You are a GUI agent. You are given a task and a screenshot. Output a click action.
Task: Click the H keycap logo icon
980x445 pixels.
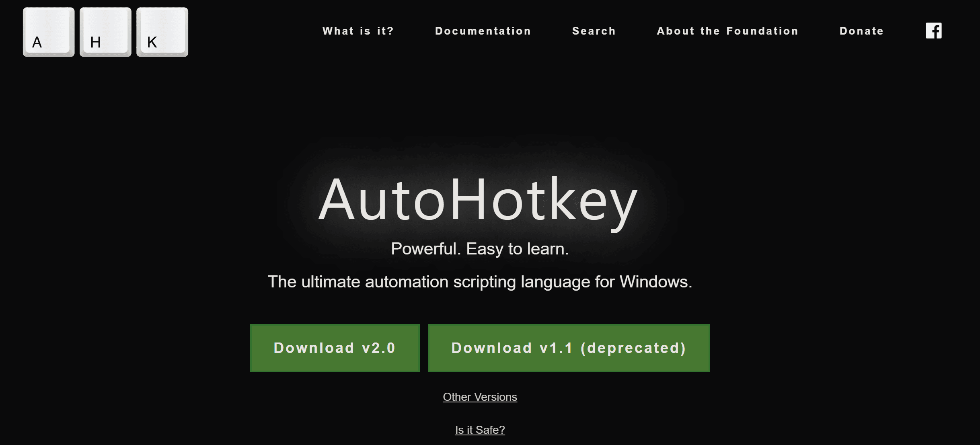(x=105, y=32)
